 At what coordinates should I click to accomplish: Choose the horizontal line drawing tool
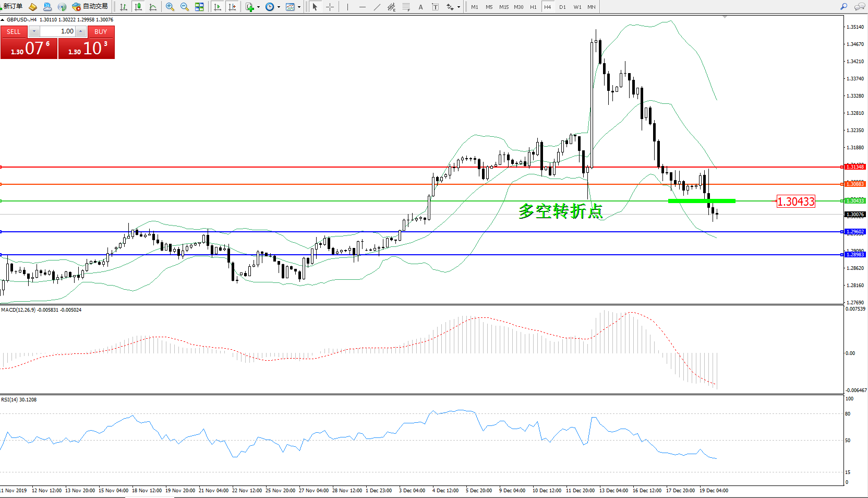coord(362,7)
